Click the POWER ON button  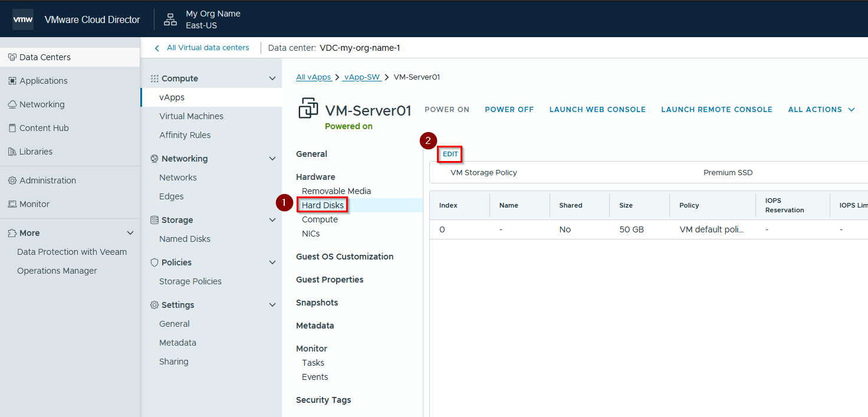tap(447, 110)
